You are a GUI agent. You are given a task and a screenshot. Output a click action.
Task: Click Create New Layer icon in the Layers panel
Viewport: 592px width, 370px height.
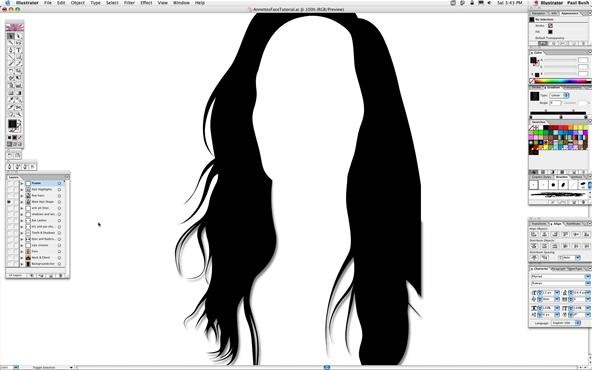click(x=51, y=275)
